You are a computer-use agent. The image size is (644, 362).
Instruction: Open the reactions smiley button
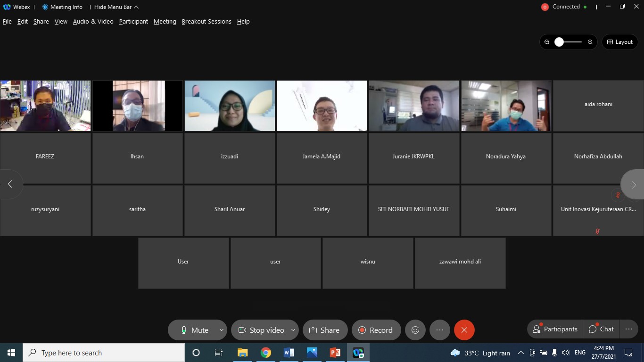pos(415,330)
